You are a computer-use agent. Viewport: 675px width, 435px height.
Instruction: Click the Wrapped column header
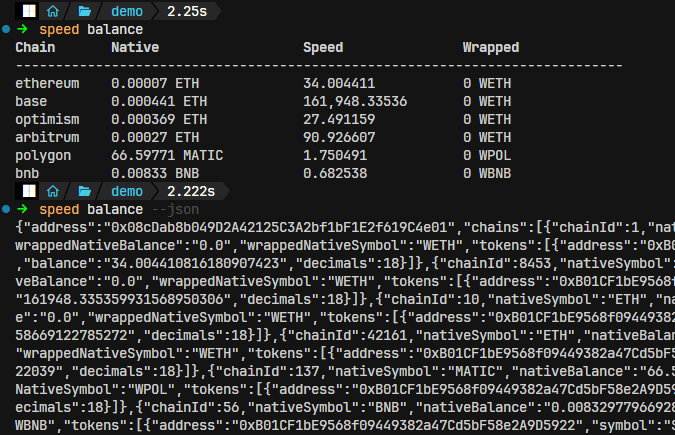(x=491, y=47)
